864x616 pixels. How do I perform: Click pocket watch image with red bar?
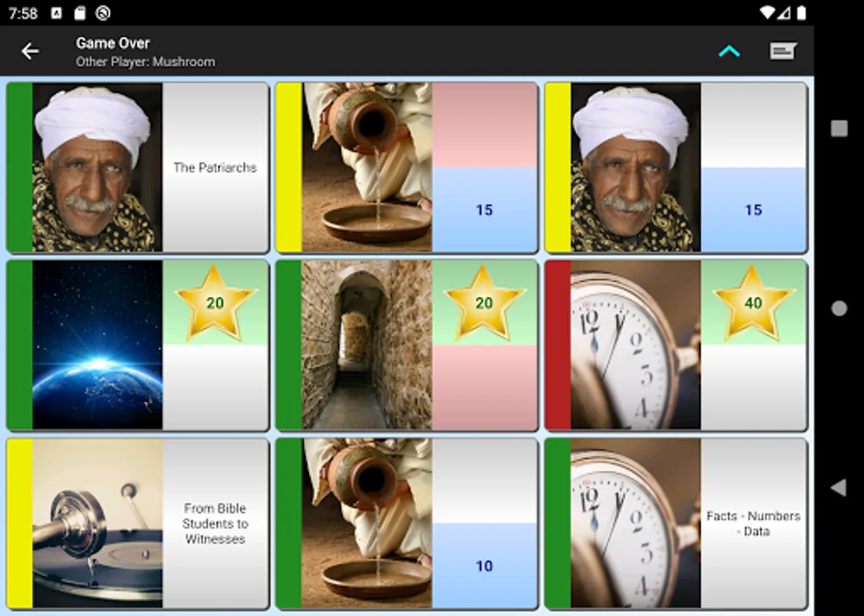tap(635, 345)
